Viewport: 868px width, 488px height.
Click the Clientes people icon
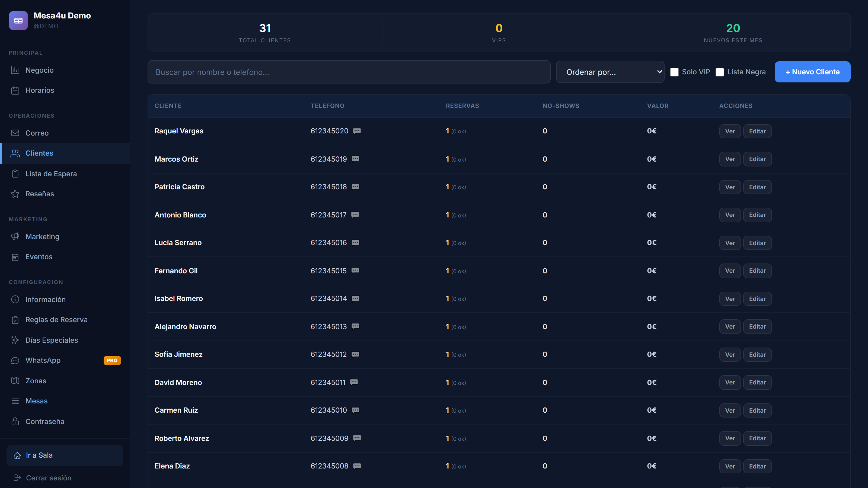click(x=15, y=153)
